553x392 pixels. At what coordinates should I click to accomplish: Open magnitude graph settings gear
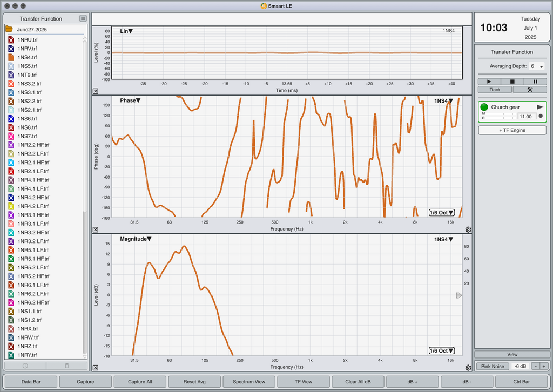tap(468, 368)
